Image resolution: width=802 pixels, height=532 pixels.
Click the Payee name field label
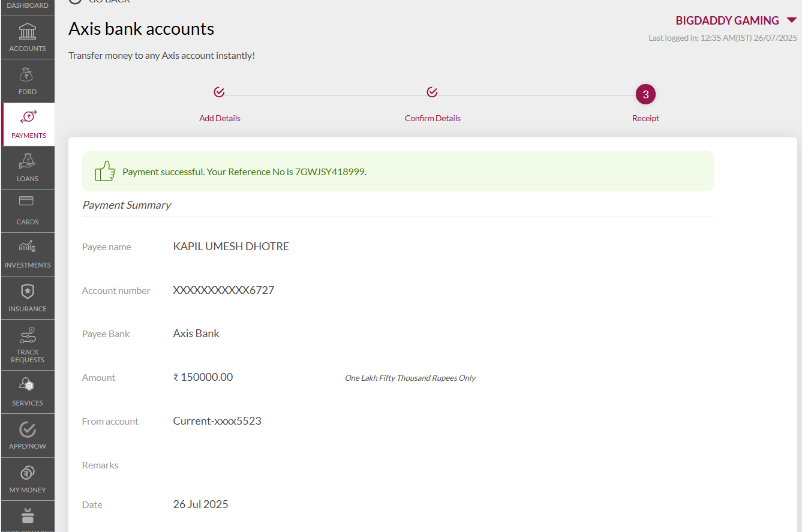106,247
